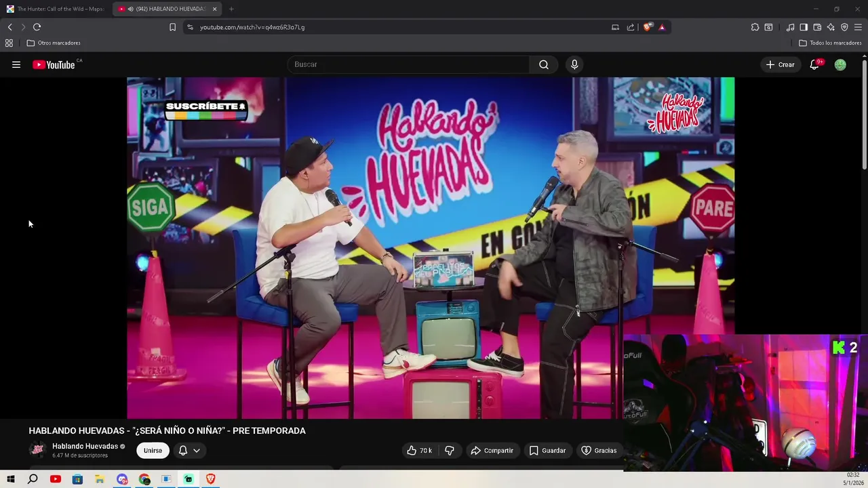868x488 pixels.
Task: Reload the page
Action: point(37,27)
